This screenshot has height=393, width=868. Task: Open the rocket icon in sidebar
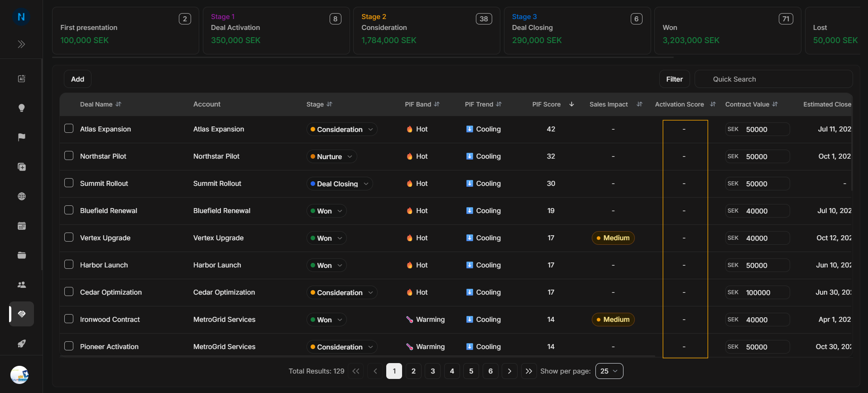tap(21, 344)
